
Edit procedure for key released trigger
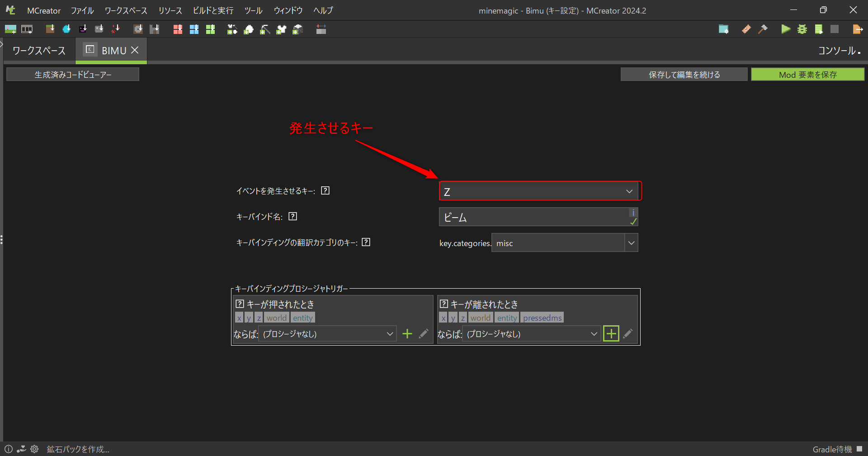click(628, 334)
